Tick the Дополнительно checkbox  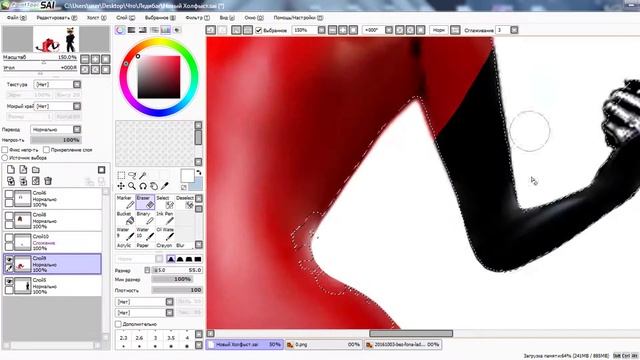point(118,324)
